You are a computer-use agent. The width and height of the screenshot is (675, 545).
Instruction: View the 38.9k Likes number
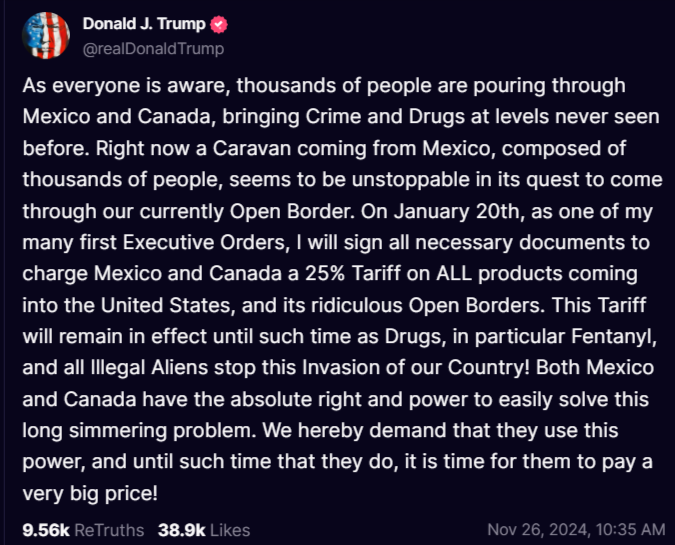182,530
